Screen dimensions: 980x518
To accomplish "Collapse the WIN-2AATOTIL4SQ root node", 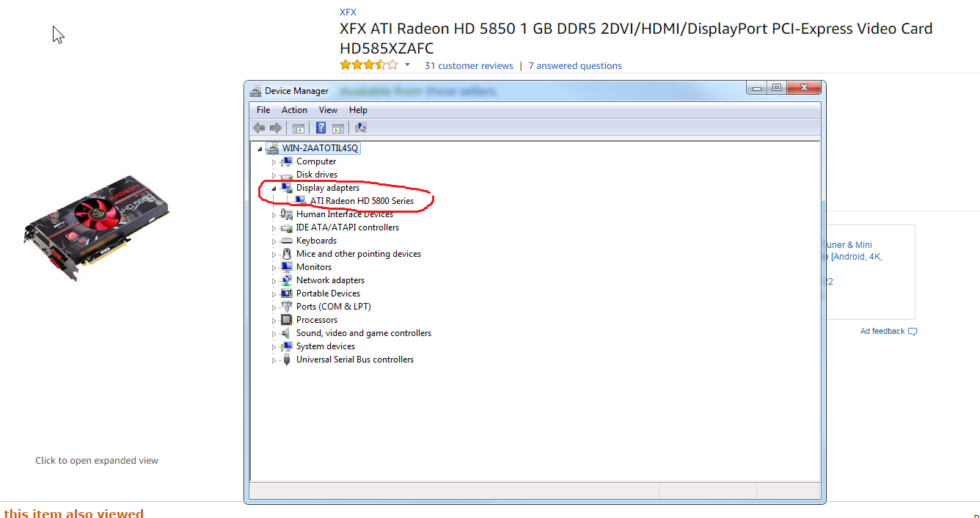I will click(x=260, y=149).
